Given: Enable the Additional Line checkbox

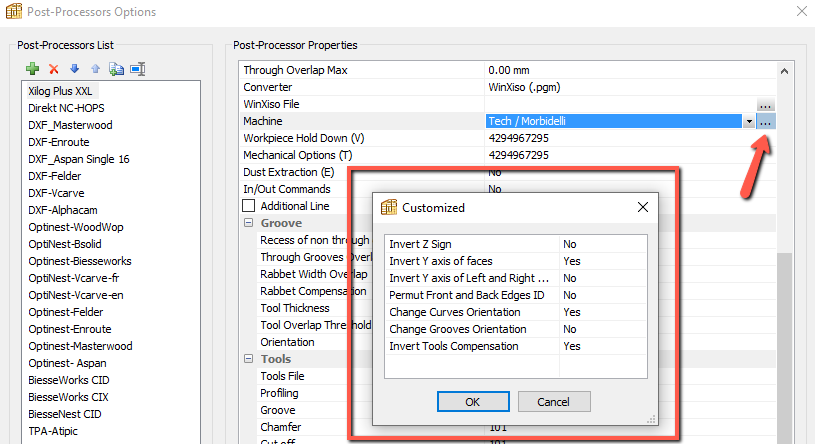Looking at the screenshot, I should tap(249, 206).
